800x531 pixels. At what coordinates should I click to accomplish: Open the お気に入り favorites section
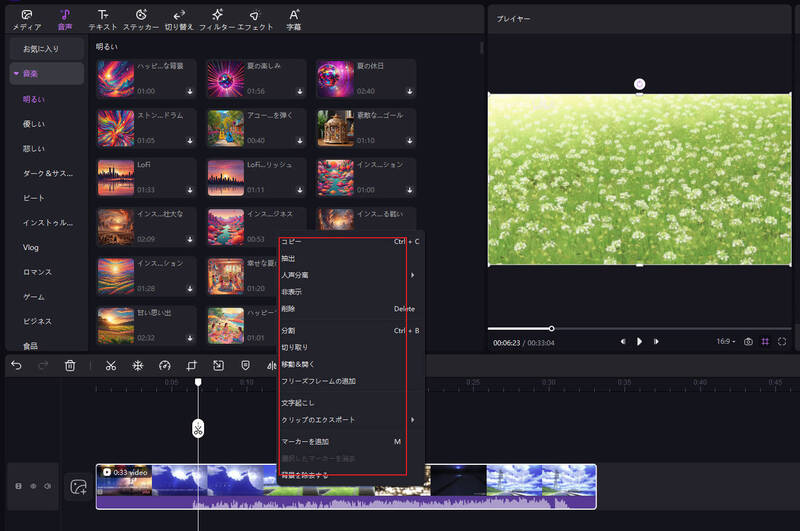[x=46, y=49]
